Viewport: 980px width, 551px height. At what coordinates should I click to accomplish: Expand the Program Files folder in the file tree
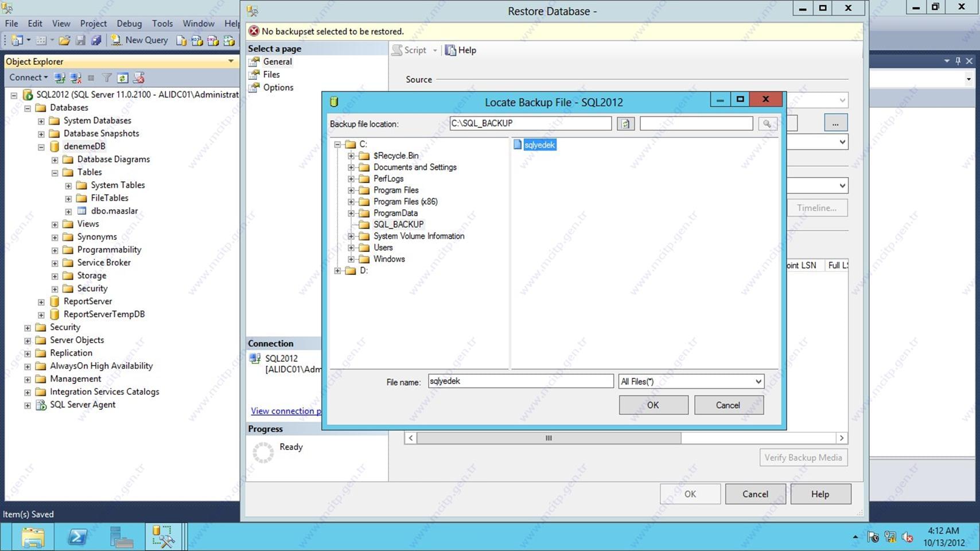351,190
